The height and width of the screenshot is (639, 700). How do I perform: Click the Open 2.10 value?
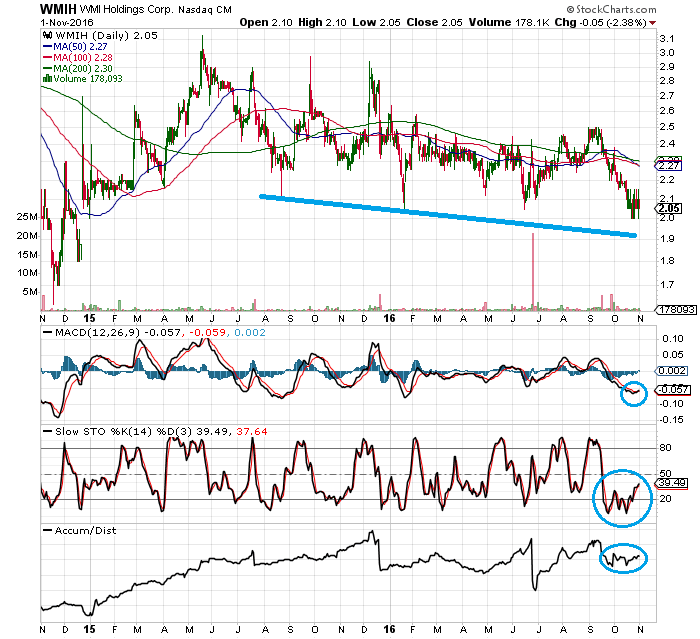[266, 22]
